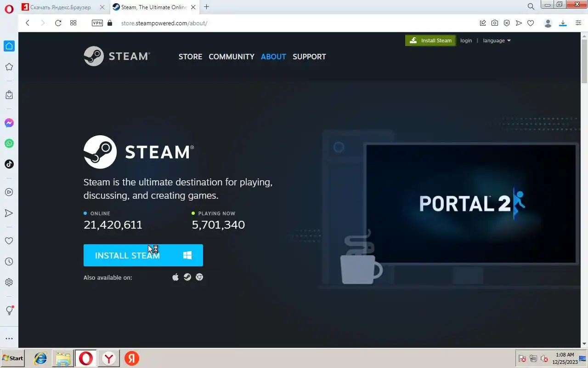The height and width of the screenshot is (368, 588).
Task: Click the Portal 2 video preview
Action: tap(471, 204)
